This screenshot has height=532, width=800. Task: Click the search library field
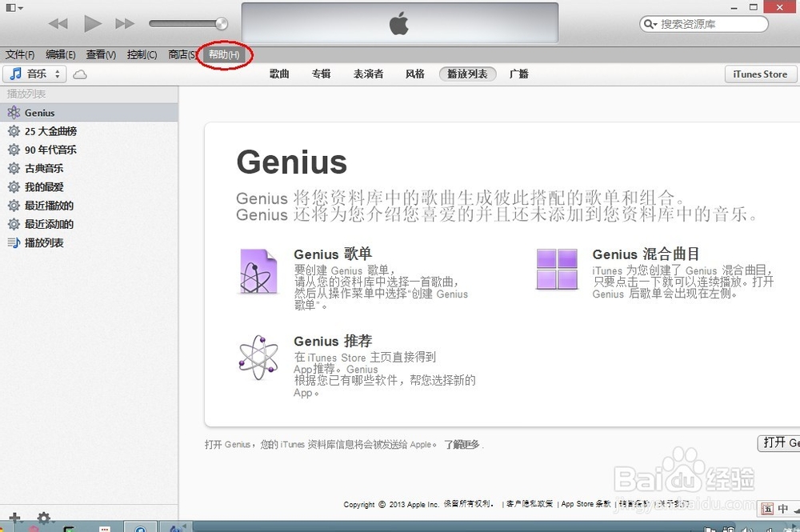[x=703, y=24]
